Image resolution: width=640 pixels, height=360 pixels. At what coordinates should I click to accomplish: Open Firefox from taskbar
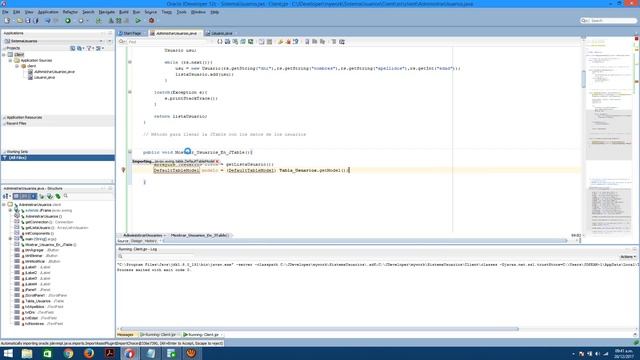click(89, 353)
